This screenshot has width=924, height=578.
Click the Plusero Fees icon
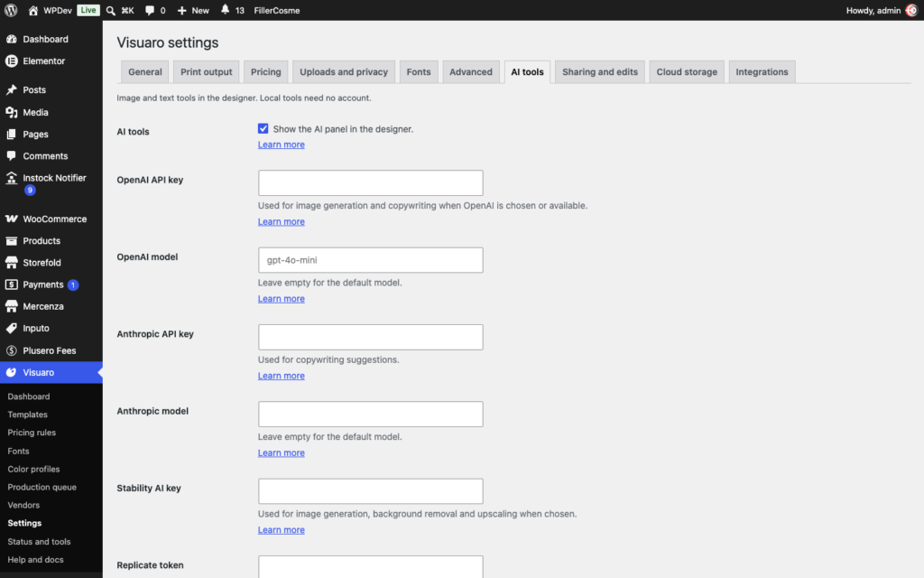11,350
